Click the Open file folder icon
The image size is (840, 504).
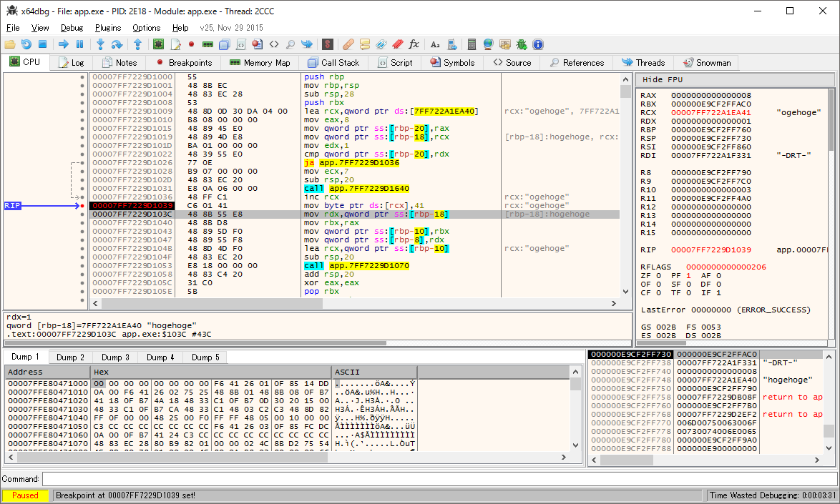coord(10,44)
